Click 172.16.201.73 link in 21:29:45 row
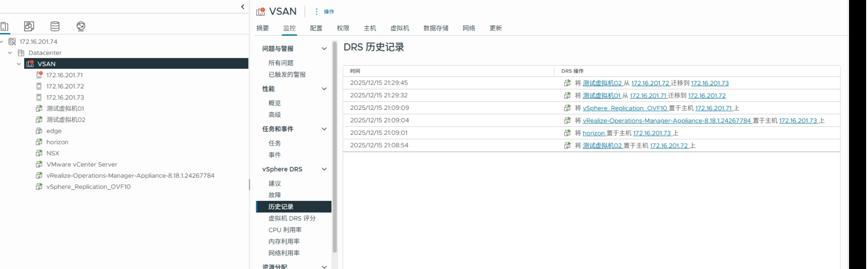 pos(711,83)
